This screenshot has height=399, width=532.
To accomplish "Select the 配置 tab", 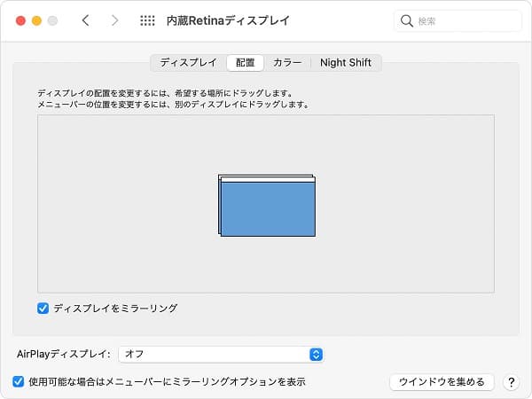I will pos(245,63).
